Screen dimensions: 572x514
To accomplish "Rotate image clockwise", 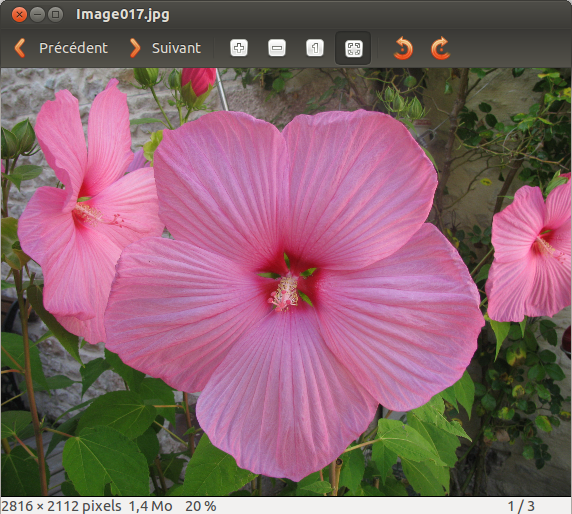I will (x=441, y=48).
